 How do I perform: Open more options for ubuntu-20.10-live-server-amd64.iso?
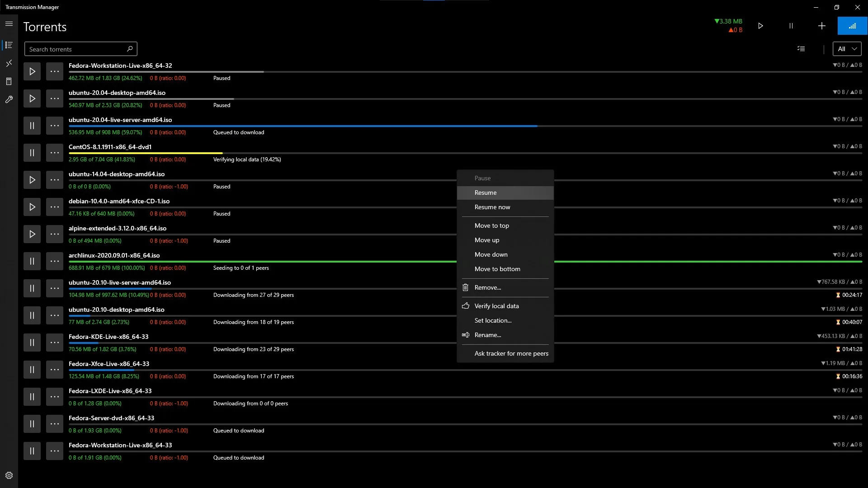point(55,288)
